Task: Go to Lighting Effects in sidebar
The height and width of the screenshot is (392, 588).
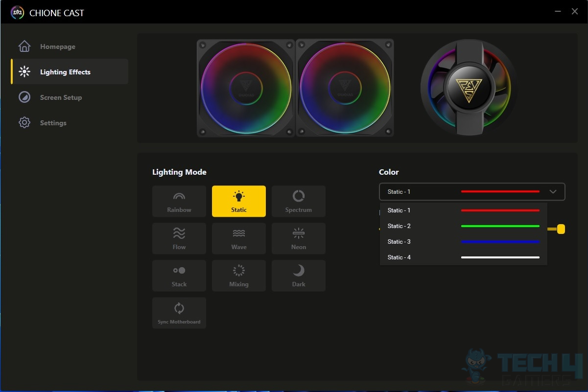Action: point(70,72)
